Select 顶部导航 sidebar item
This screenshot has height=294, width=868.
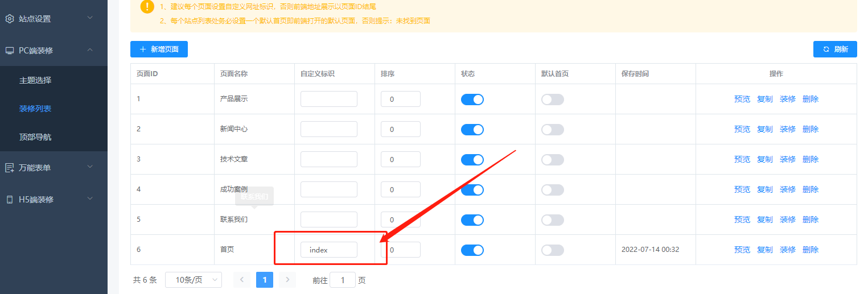coord(35,137)
